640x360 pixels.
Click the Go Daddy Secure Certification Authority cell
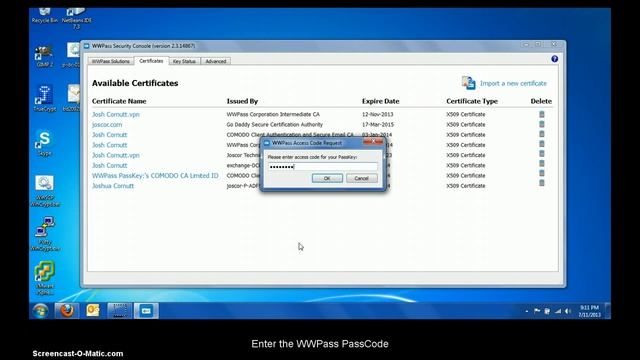[x=274, y=124]
